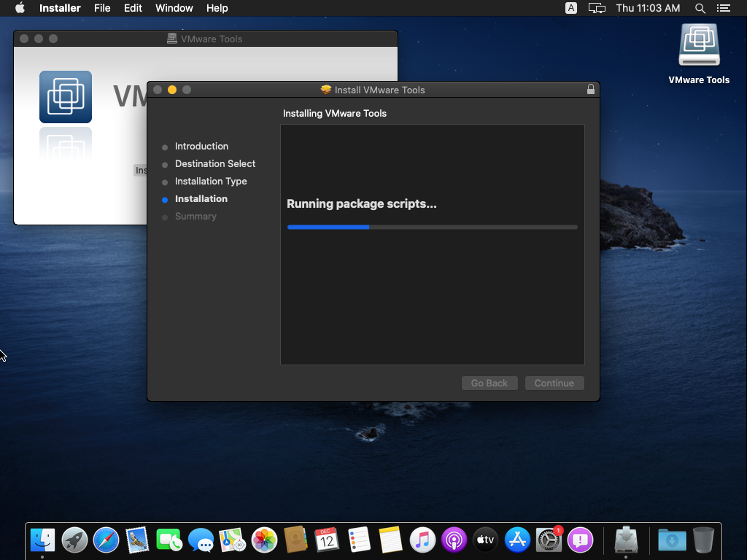Image resolution: width=747 pixels, height=560 pixels.
Task: Click the Continue button
Action: point(554,383)
